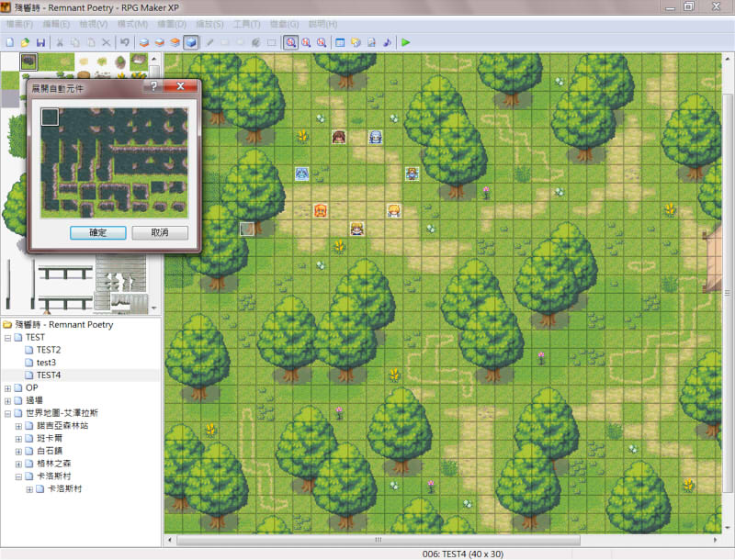Expand the 過場 map node
Viewport: 735px width, 560px height.
click(7, 401)
